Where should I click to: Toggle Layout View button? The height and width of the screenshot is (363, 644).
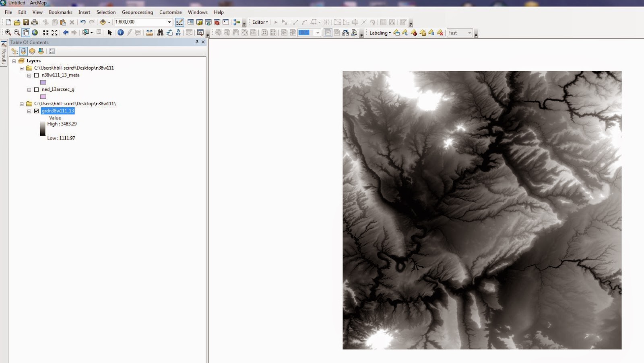328,33
